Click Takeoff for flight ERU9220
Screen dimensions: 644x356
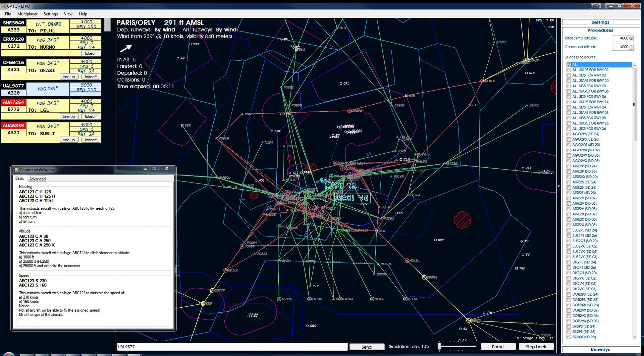point(91,53)
